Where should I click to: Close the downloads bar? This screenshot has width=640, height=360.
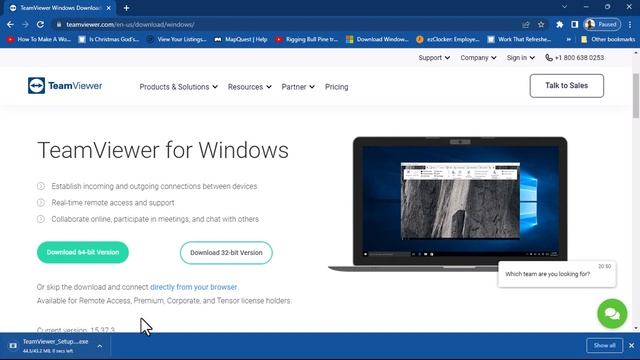[x=631, y=346]
